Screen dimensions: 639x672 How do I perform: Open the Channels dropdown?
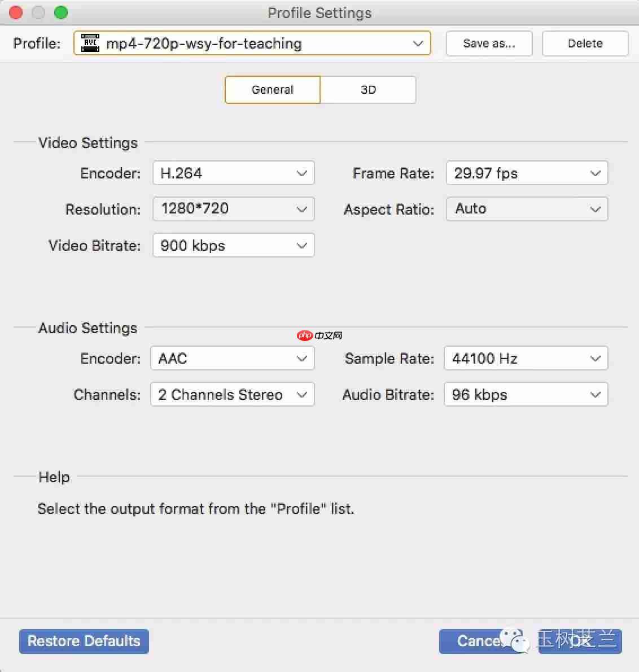click(232, 395)
